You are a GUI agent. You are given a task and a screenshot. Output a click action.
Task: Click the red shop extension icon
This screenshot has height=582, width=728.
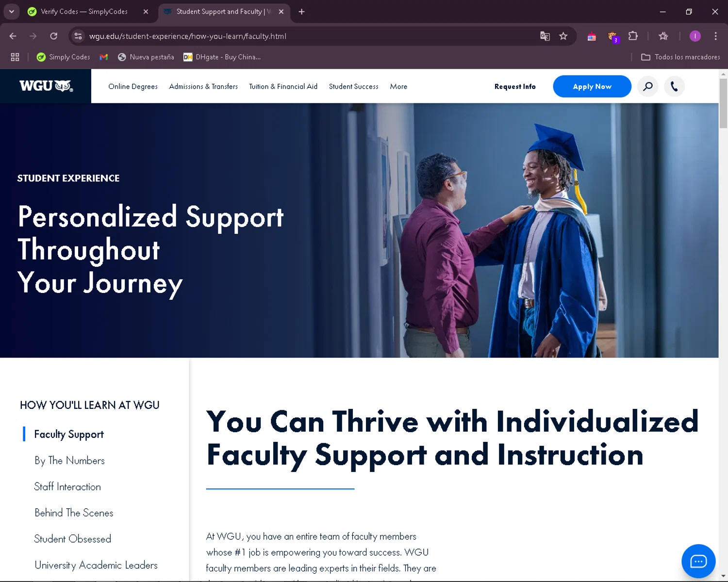(x=592, y=36)
